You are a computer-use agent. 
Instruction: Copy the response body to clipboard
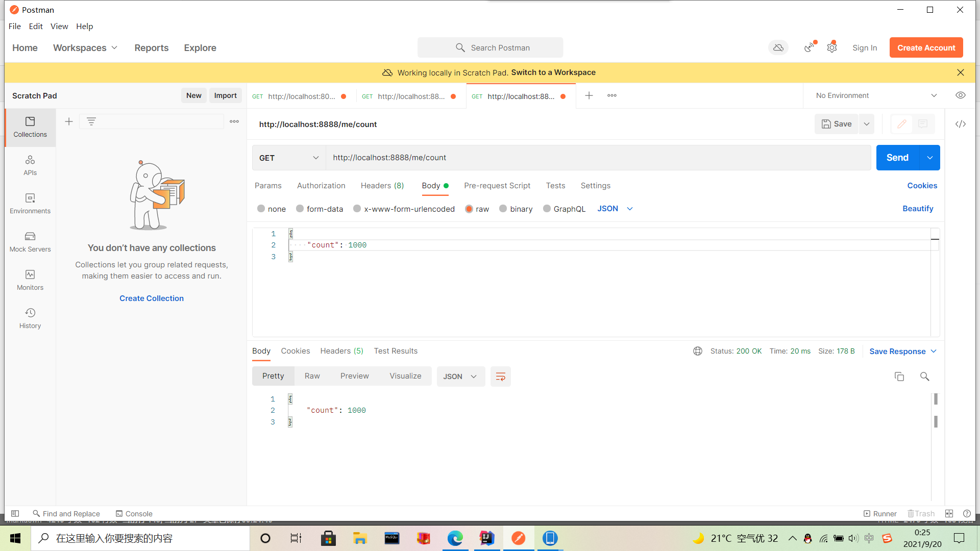pyautogui.click(x=899, y=376)
